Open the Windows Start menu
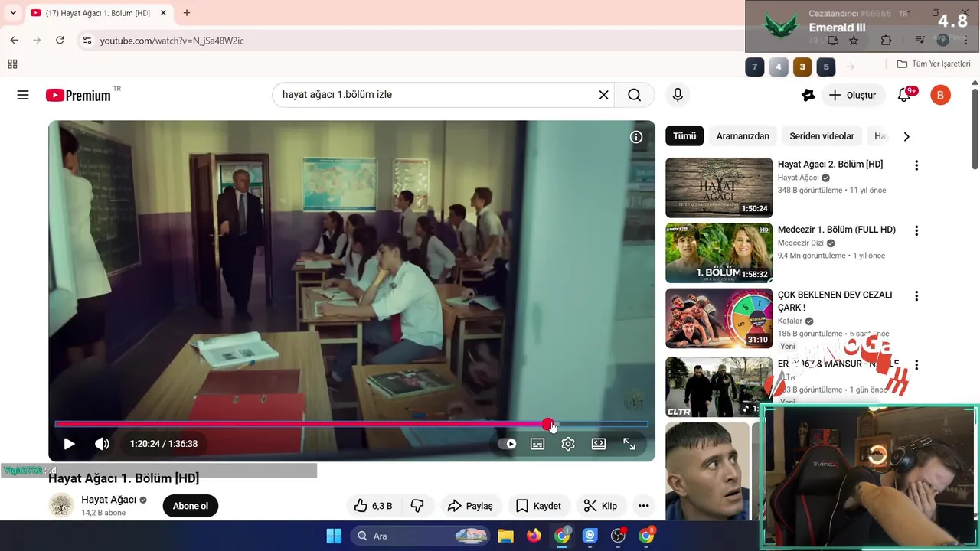The image size is (980, 551). pyautogui.click(x=334, y=536)
